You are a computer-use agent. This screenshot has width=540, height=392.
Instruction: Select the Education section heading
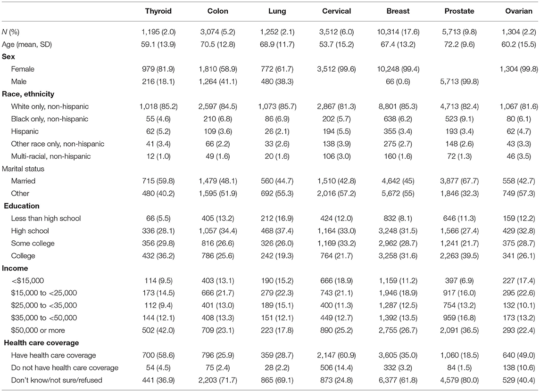pos(22,206)
